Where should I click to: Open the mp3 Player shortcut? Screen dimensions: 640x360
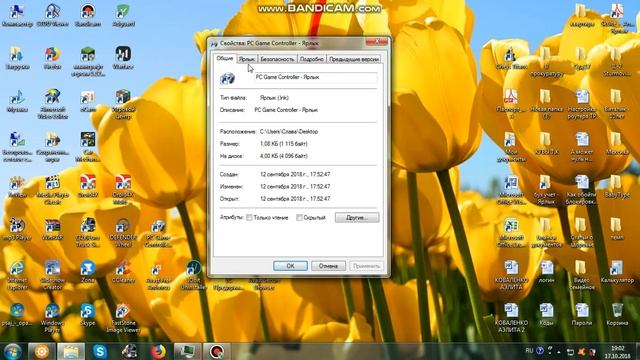click(x=17, y=229)
